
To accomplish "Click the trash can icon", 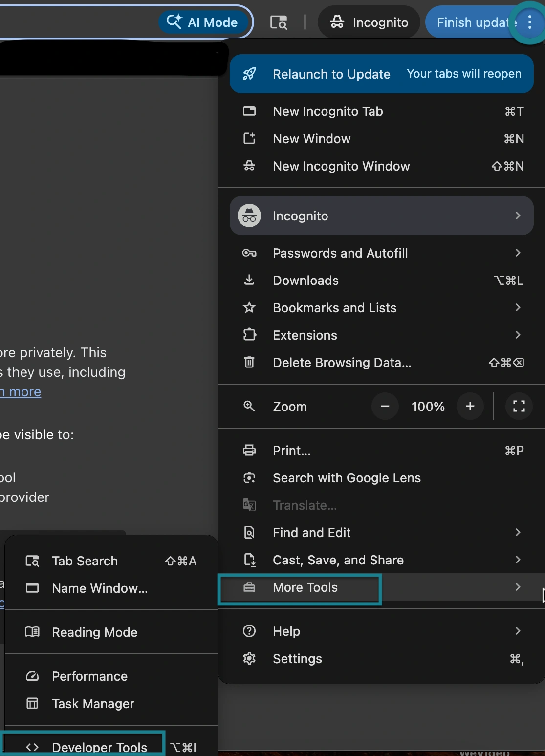I will click(249, 362).
